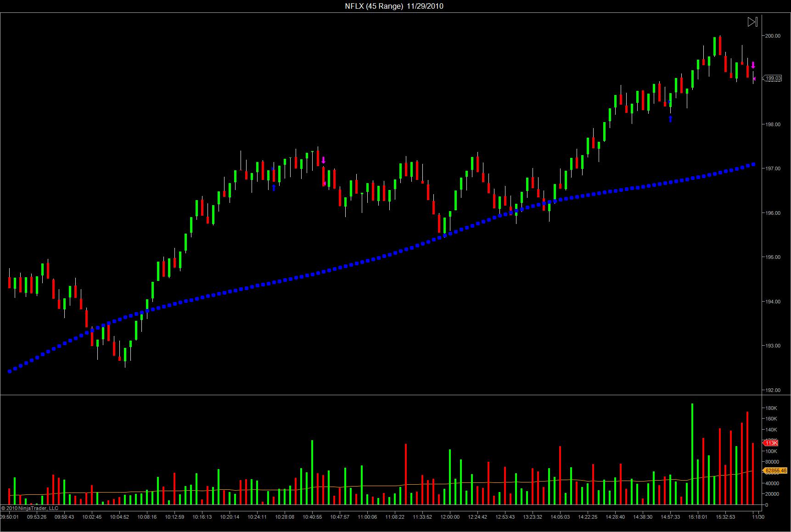791x532 pixels.
Task: Click the 195.00 price axis label
Action: [773, 258]
